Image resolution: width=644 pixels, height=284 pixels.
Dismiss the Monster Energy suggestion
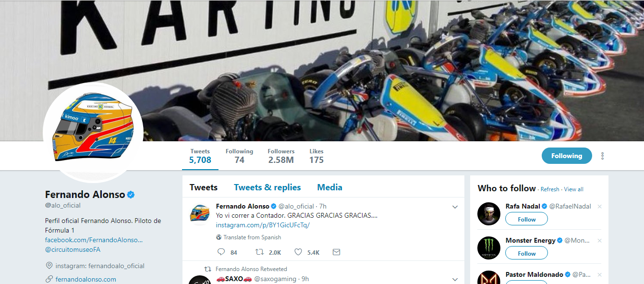point(599,241)
